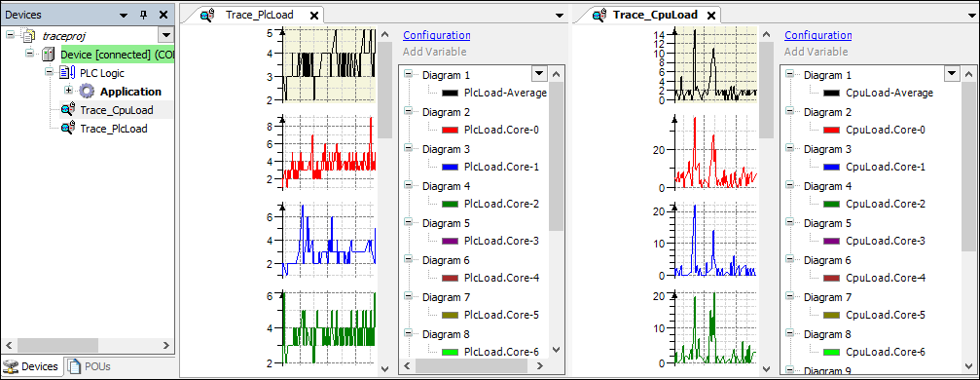The width and height of the screenshot is (980, 380).
Task: Collapse Diagram 3 in CpuLoad variable tree
Action: point(790,148)
